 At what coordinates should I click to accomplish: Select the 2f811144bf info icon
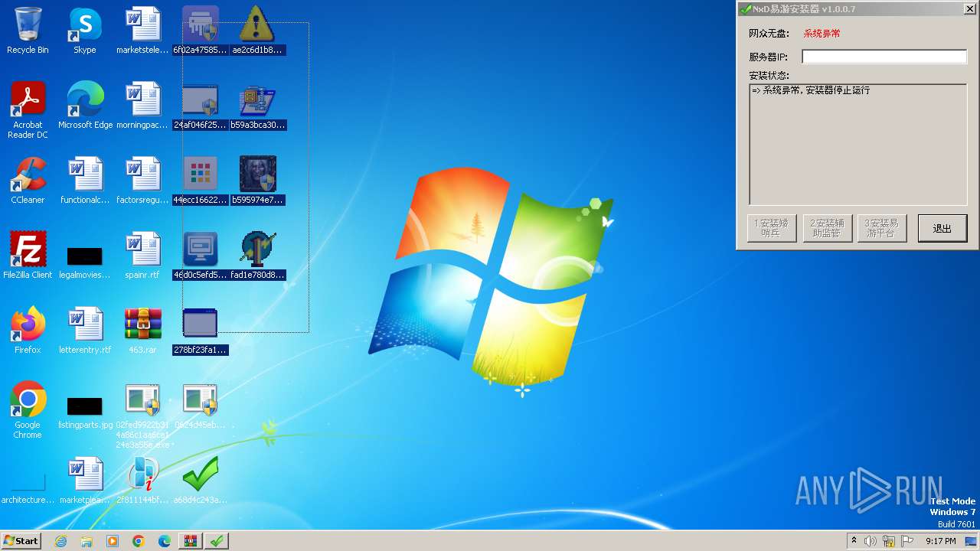[x=142, y=481]
